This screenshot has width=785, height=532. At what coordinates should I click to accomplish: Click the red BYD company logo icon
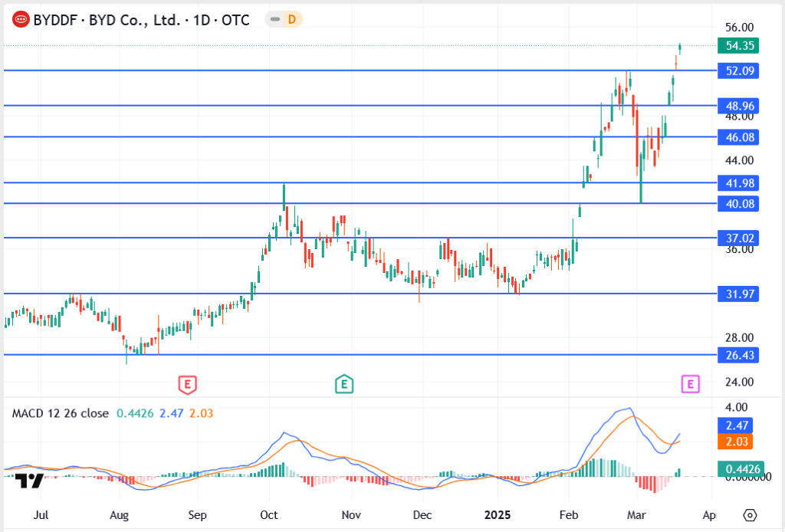pyautogui.click(x=20, y=19)
